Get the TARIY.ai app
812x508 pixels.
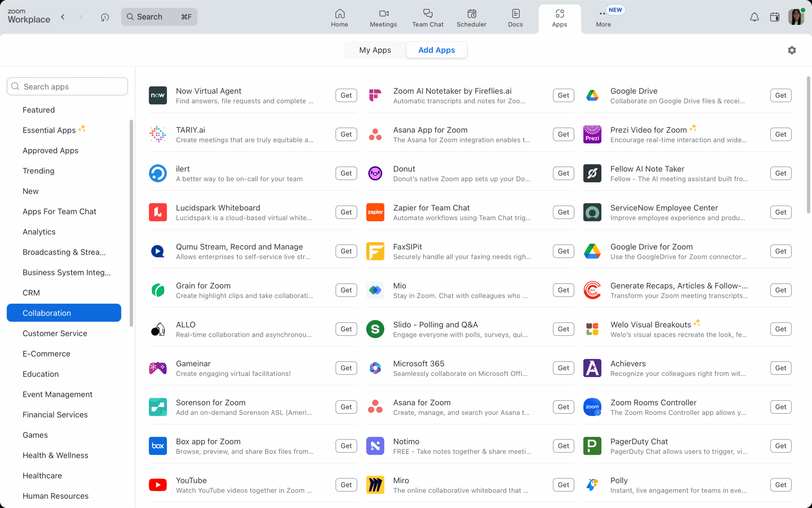(346, 134)
